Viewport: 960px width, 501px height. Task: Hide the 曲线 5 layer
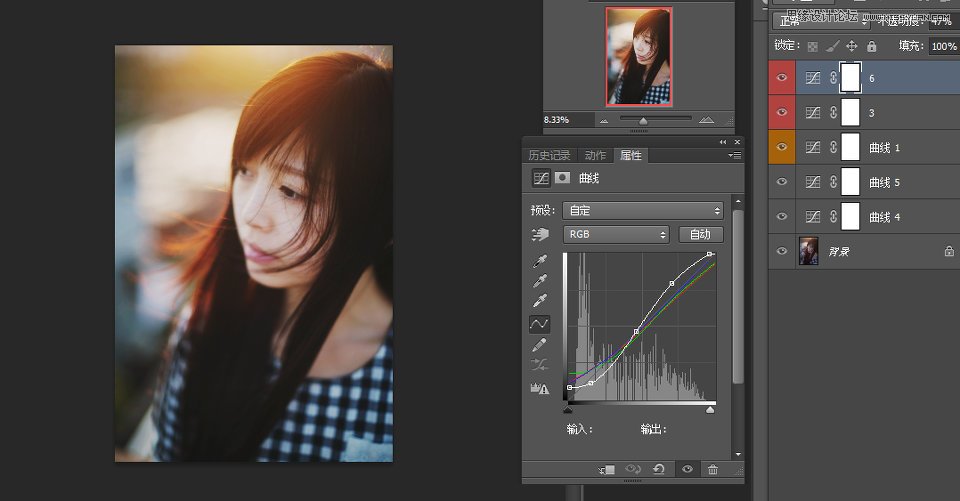[x=782, y=182]
